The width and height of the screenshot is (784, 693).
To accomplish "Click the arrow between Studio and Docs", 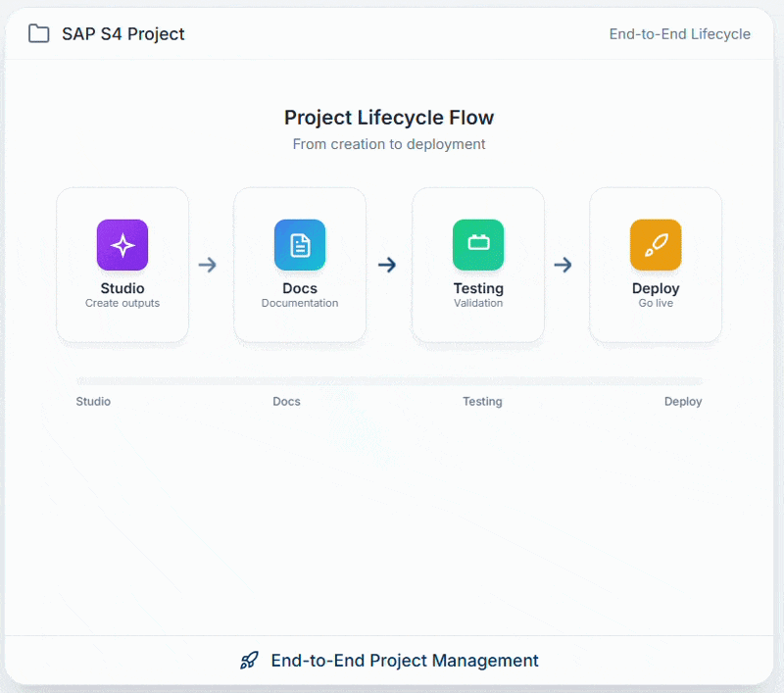I will [208, 265].
